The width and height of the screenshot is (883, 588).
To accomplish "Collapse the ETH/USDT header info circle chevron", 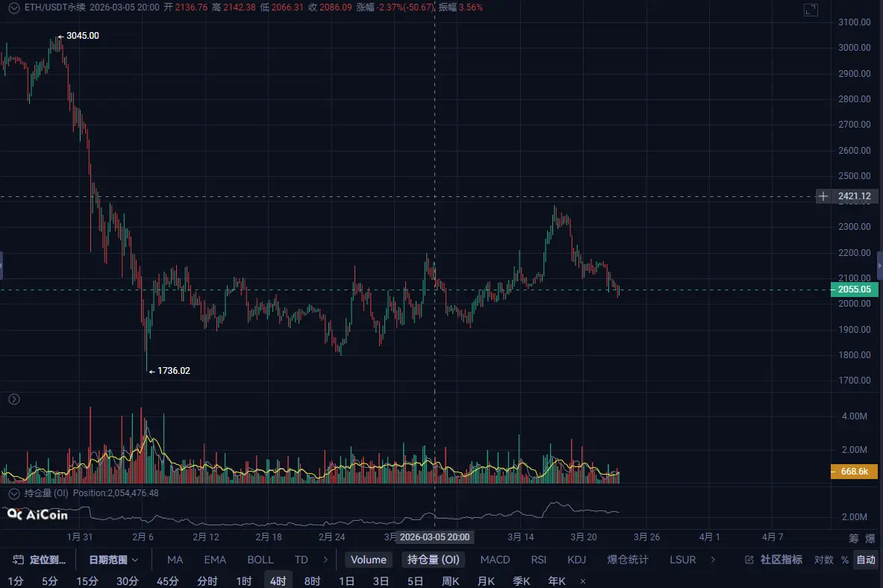I will 14,8.
